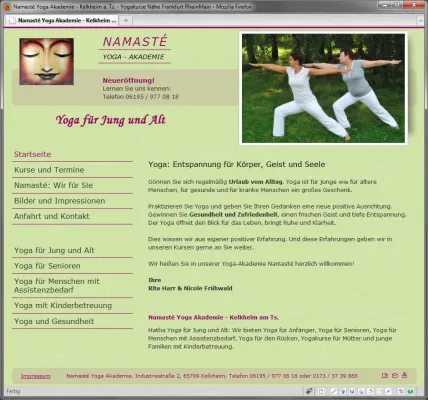
Task: Click the Firefox icon in title bar
Action: pos(7,7)
